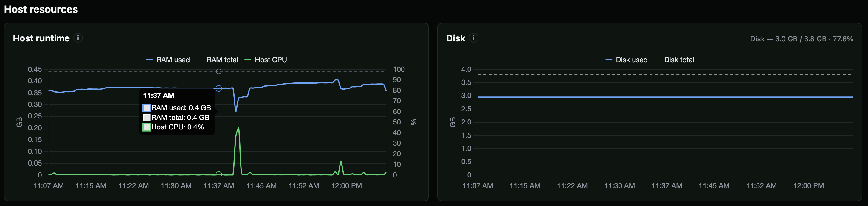Toggle the Host CPU legend series

(266, 60)
